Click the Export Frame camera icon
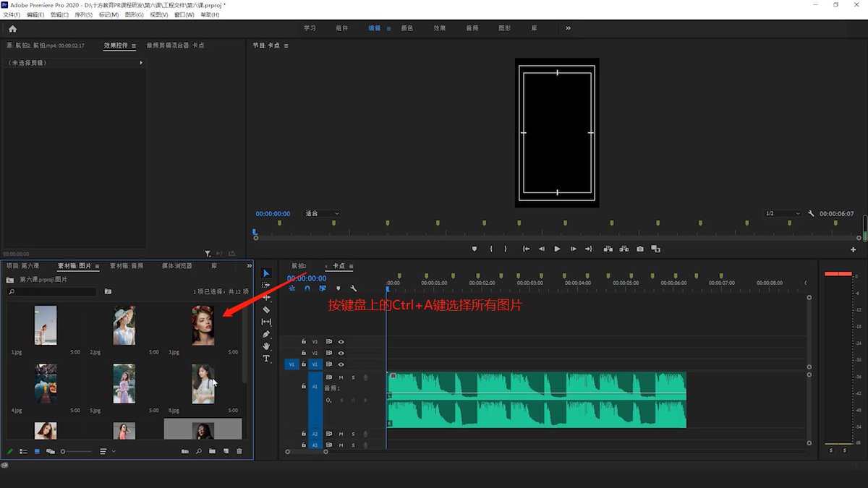Image resolution: width=868 pixels, height=488 pixels. pos(640,249)
